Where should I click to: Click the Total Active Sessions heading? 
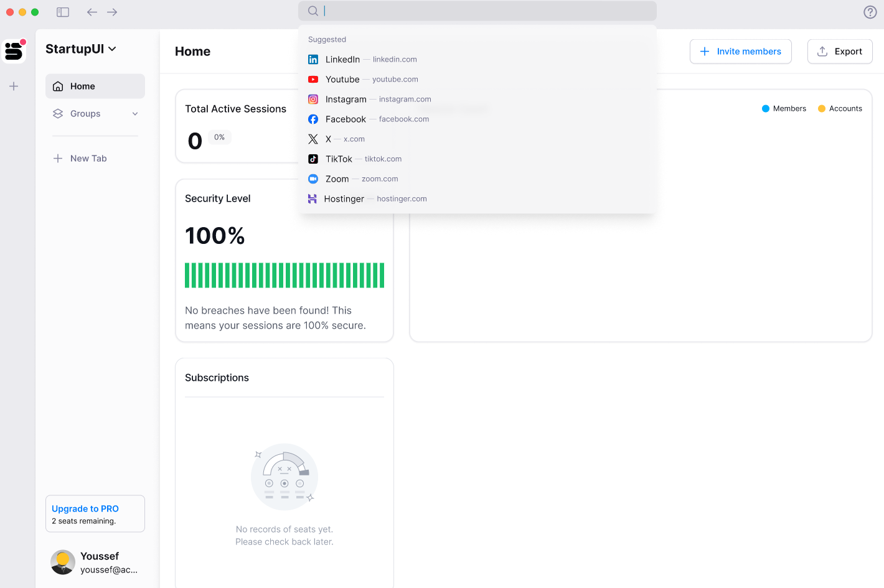click(x=235, y=109)
